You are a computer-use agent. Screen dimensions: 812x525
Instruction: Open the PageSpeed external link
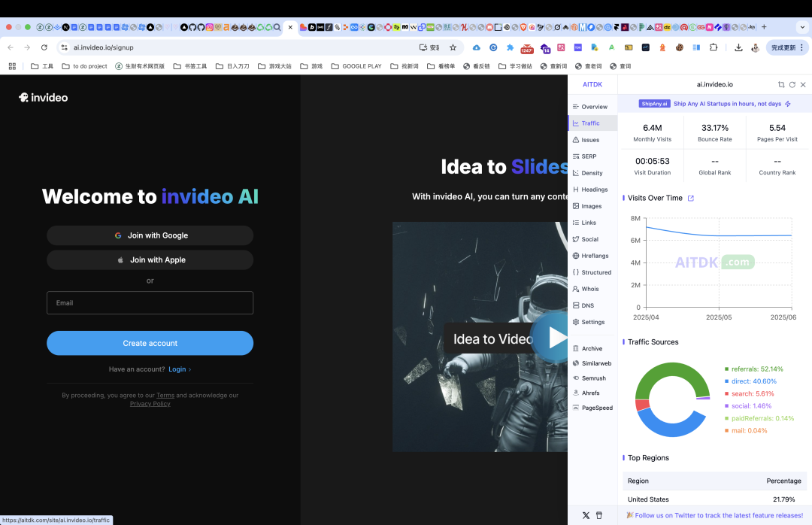pyautogui.click(x=592, y=408)
